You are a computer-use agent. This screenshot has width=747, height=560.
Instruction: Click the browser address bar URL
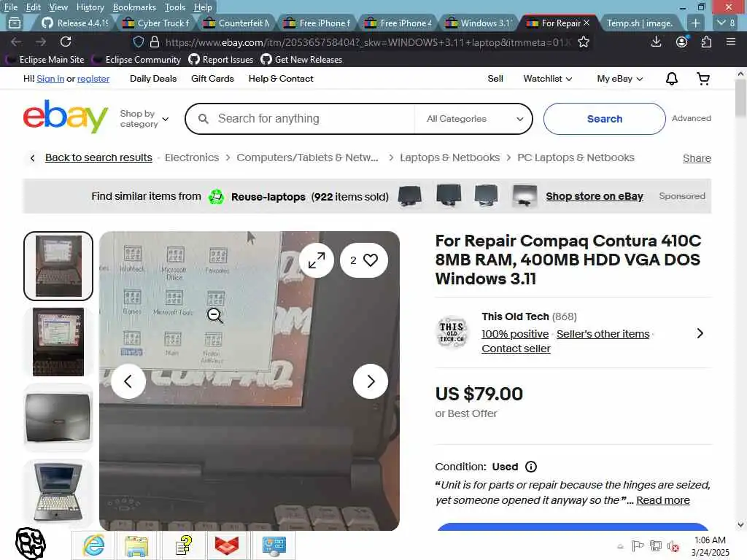[x=367, y=42]
